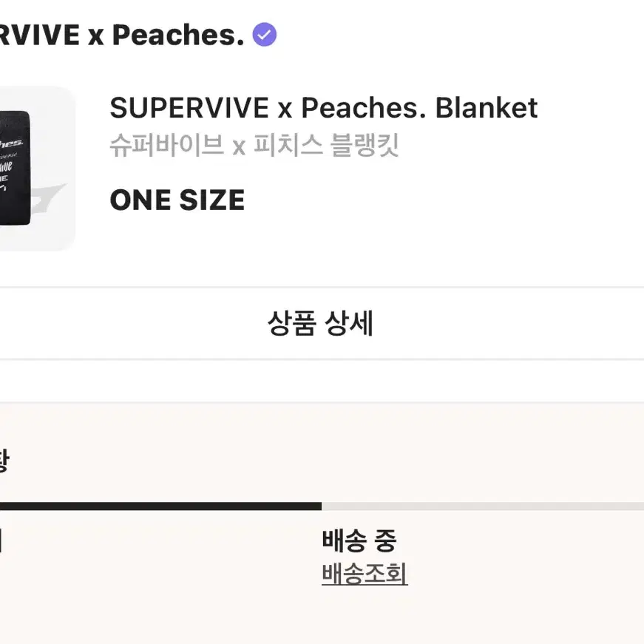This screenshot has width=644, height=644.
Task: Click the word 블랭킷 in the Korean subtitle
Action: pyautogui.click(x=365, y=146)
